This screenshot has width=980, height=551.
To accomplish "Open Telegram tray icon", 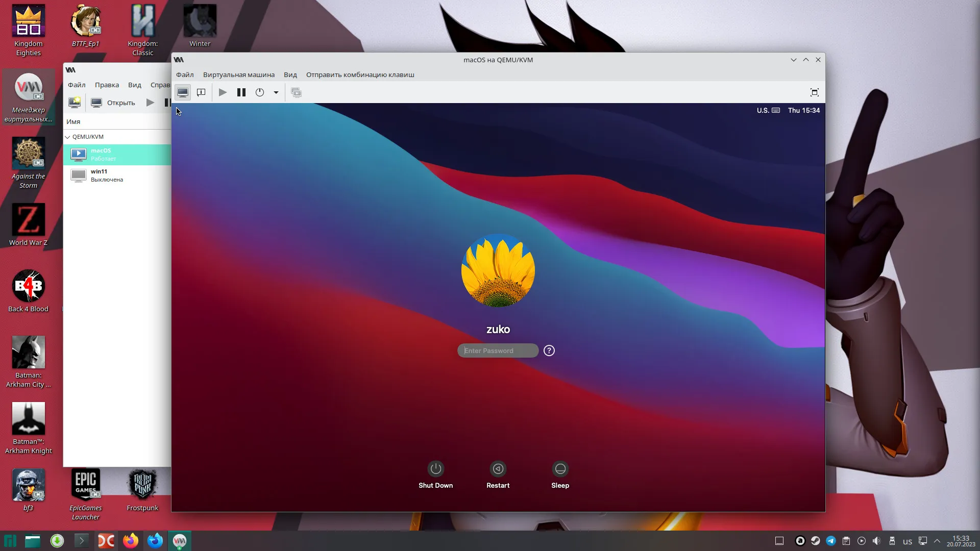I will point(831,541).
